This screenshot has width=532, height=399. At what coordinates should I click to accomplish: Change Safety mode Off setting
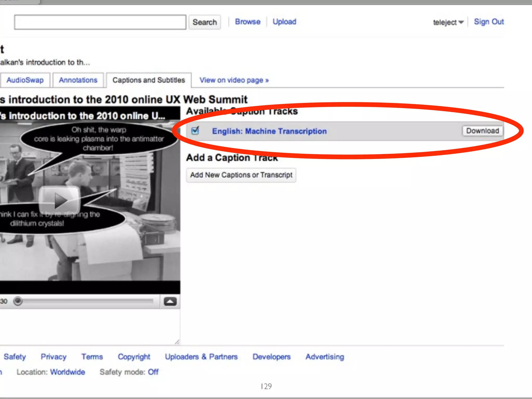click(x=153, y=372)
